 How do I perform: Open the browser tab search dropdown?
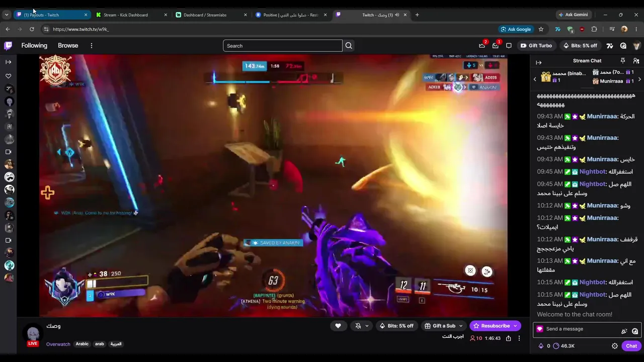click(7, 15)
